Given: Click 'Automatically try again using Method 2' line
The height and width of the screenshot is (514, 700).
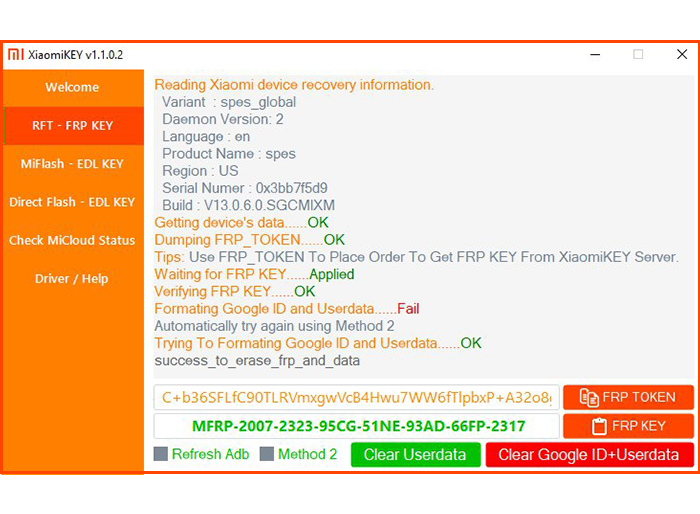Looking at the screenshot, I should pyautogui.click(x=274, y=326).
